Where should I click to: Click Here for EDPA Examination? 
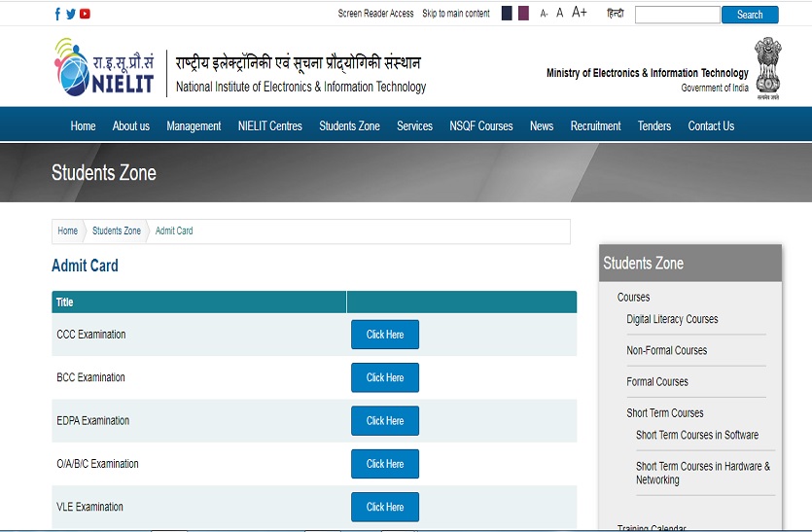point(385,420)
